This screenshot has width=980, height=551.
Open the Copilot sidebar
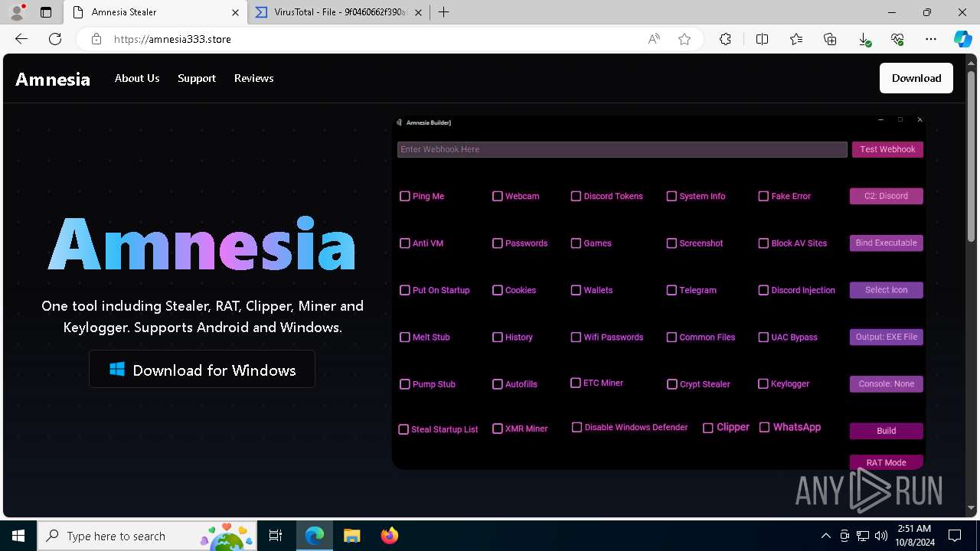click(963, 39)
